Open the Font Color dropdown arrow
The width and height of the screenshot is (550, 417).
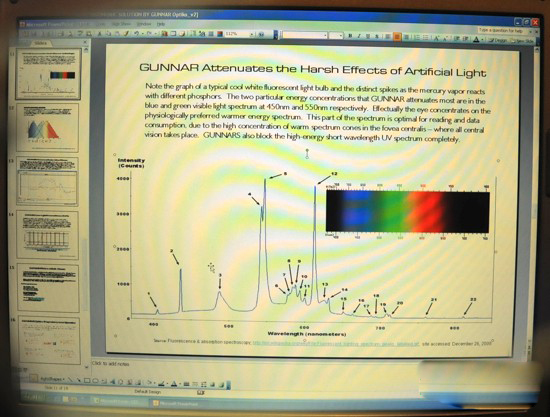(x=482, y=40)
